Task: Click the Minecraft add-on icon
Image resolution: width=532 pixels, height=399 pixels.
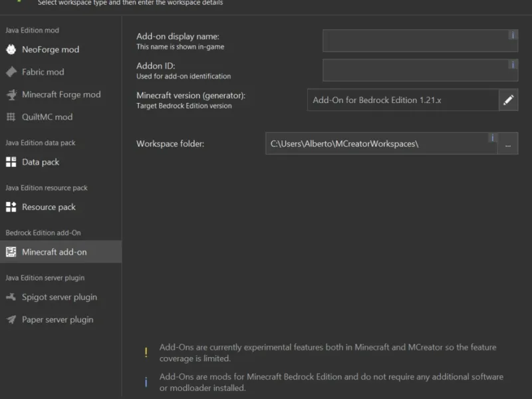Action: pos(11,252)
